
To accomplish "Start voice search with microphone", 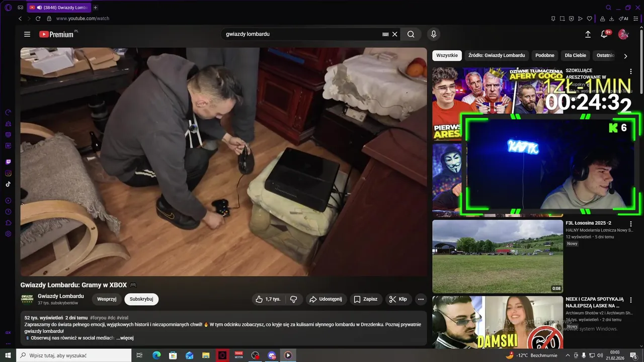I will [434, 34].
